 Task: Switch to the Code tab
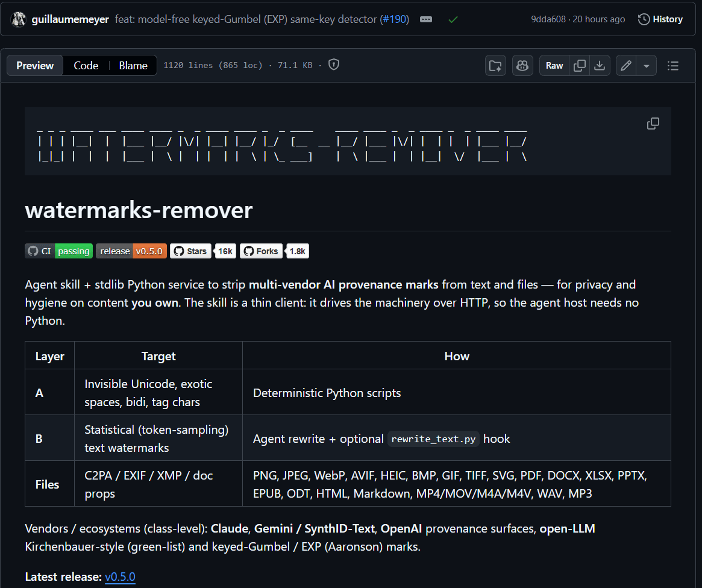[x=86, y=65]
